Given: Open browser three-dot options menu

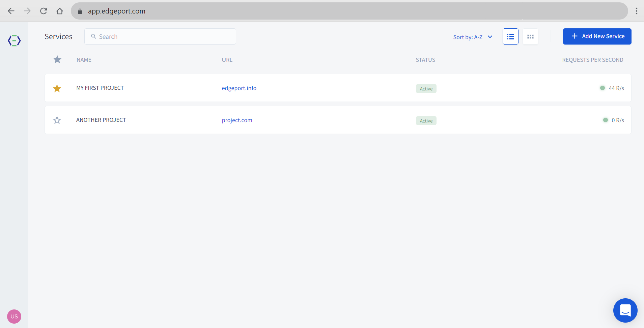Looking at the screenshot, I should click(636, 11).
